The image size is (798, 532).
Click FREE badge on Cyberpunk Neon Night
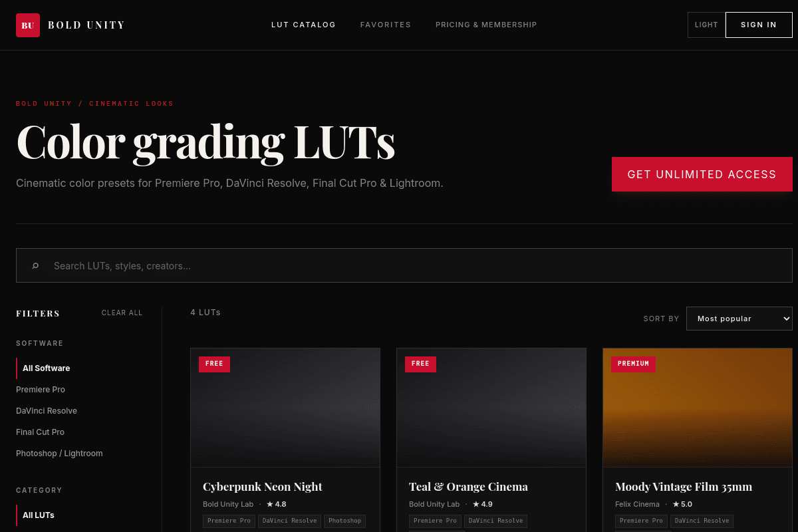[x=214, y=364]
